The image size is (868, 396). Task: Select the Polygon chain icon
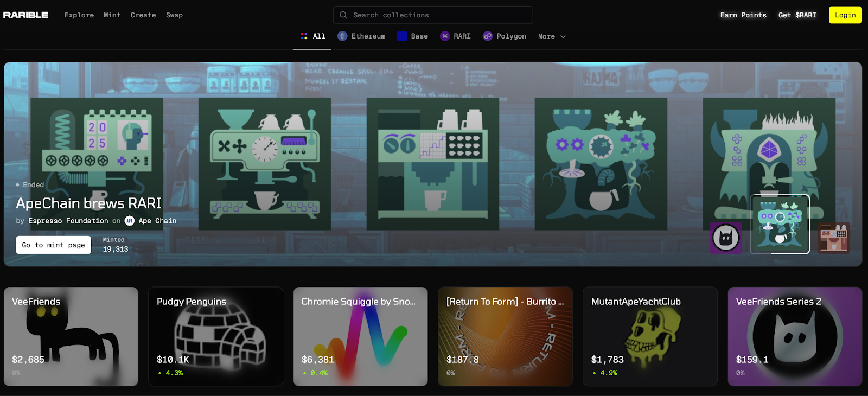(x=488, y=36)
